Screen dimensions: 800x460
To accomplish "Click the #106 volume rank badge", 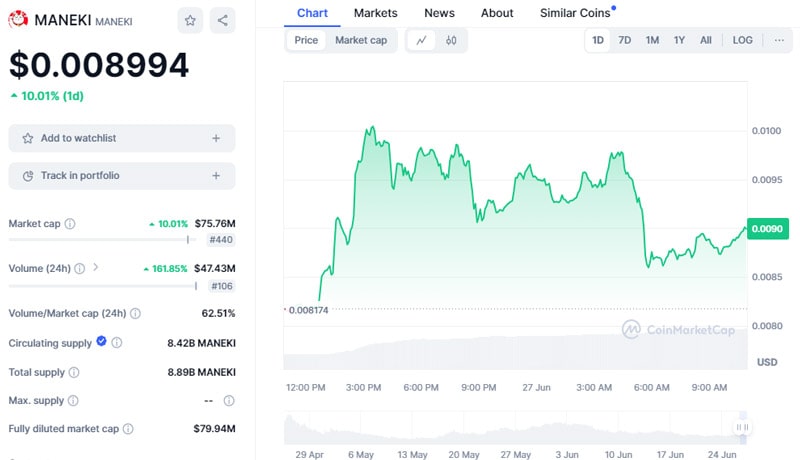I will pos(222,286).
